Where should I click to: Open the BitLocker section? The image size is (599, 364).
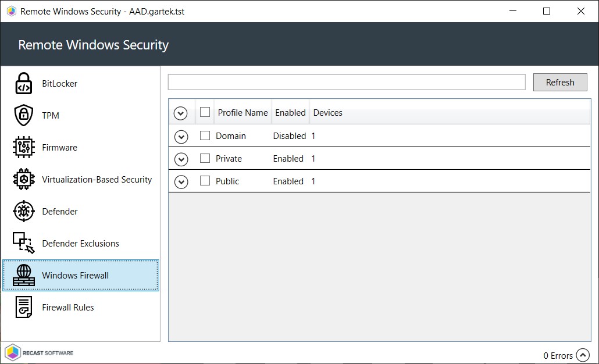(59, 83)
